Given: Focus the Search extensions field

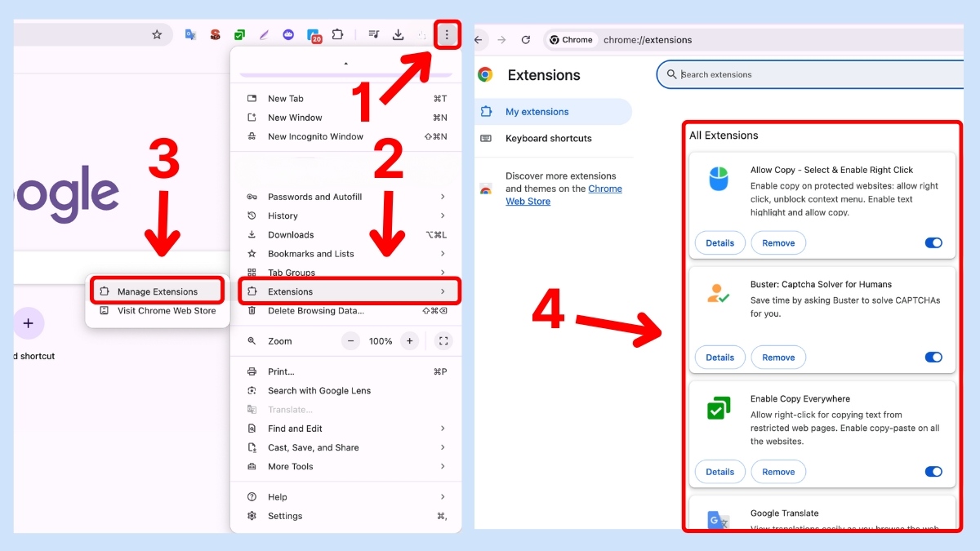Looking at the screenshot, I should (x=810, y=74).
